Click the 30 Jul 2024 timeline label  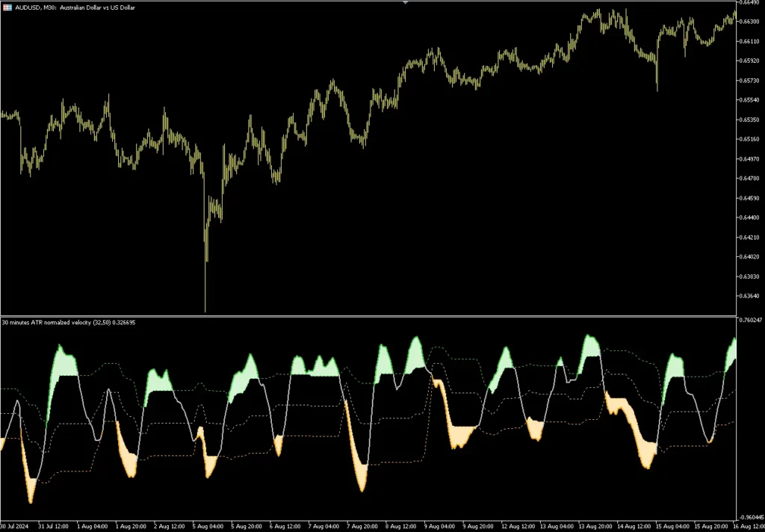pyautogui.click(x=15, y=526)
